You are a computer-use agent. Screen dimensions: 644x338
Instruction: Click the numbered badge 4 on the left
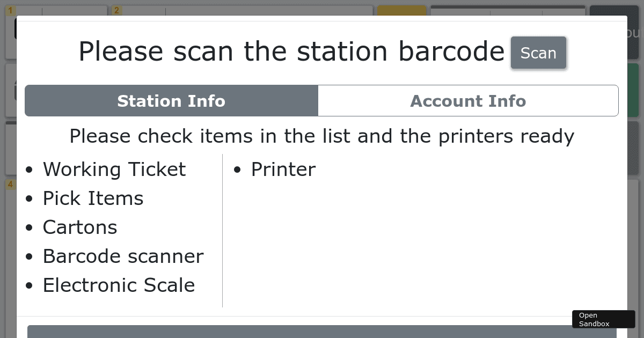(10, 185)
